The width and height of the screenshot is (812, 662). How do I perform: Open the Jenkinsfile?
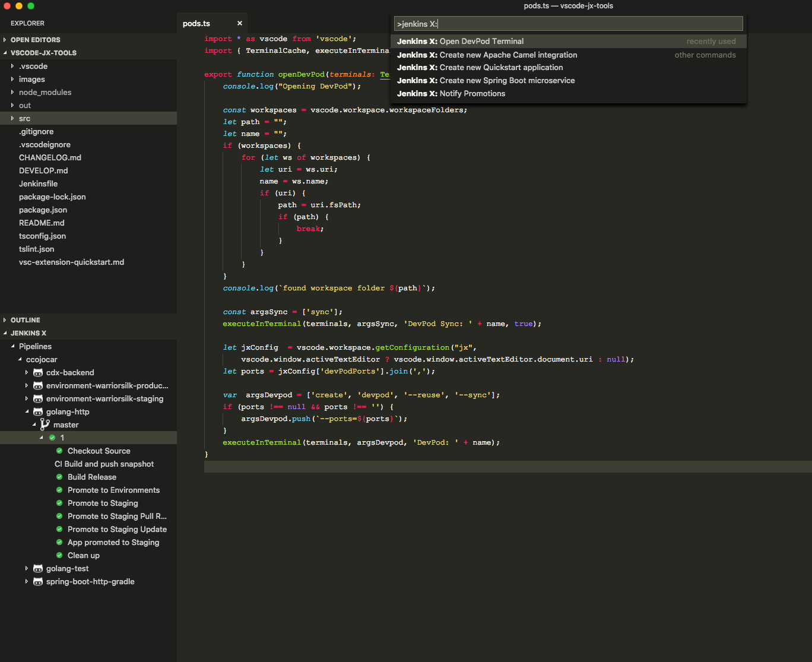coord(88,183)
